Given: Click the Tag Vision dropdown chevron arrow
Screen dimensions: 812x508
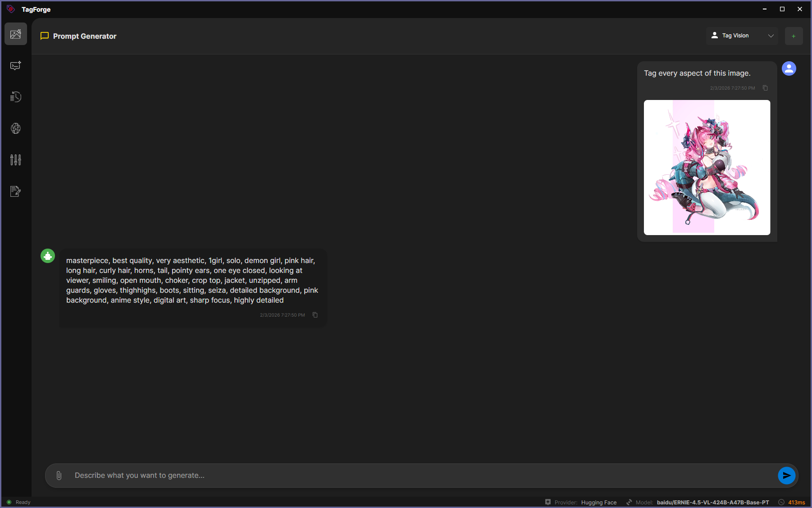Looking at the screenshot, I should (771, 36).
